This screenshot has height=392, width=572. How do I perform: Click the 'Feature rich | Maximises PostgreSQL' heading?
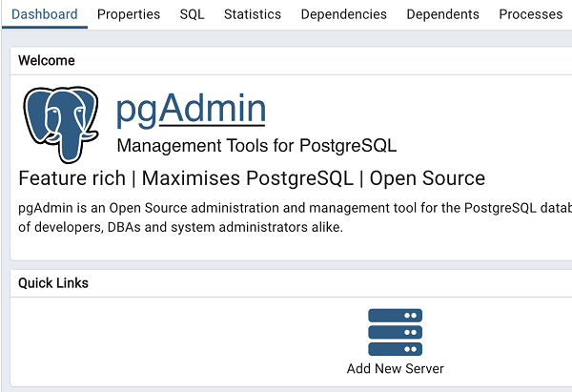(252, 178)
